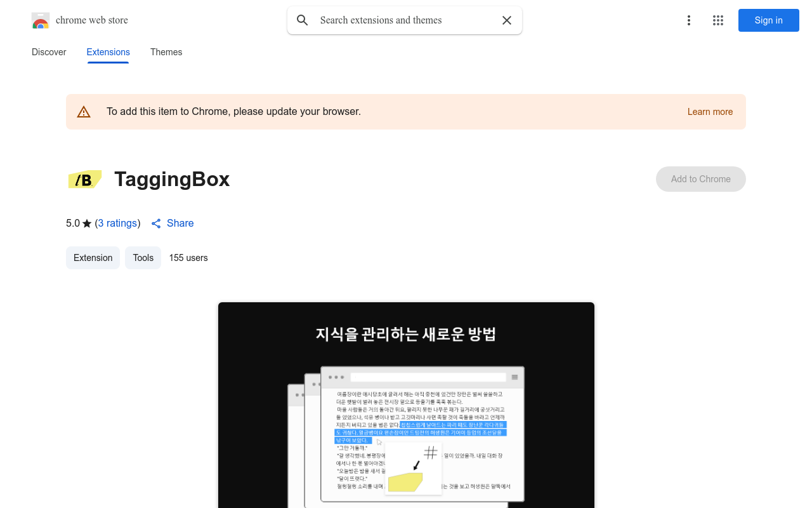812x508 pixels.
Task: Focus the Search extensions and themes field
Action: pos(405,20)
